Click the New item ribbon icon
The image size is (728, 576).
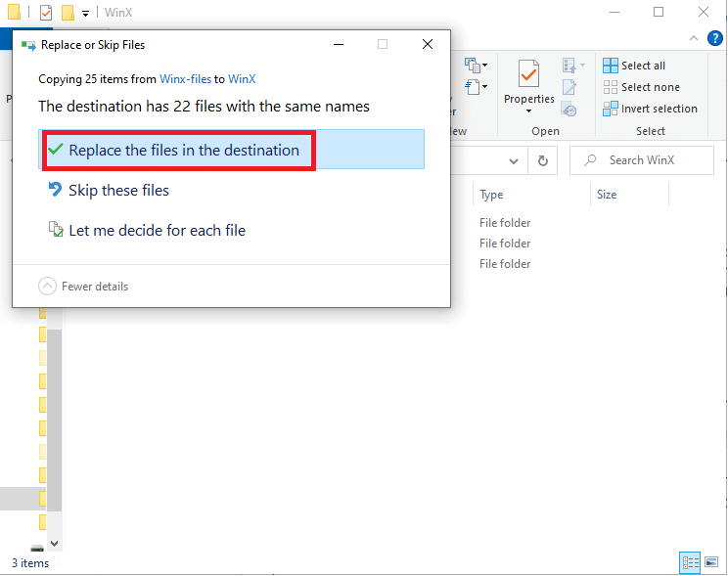(x=473, y=66)
